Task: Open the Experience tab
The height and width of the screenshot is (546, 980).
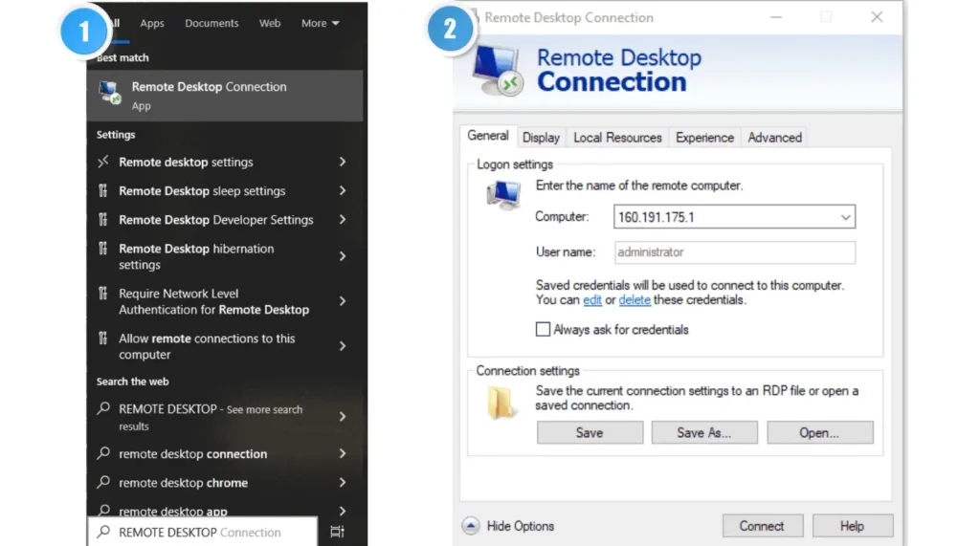Action: (704, 138)
